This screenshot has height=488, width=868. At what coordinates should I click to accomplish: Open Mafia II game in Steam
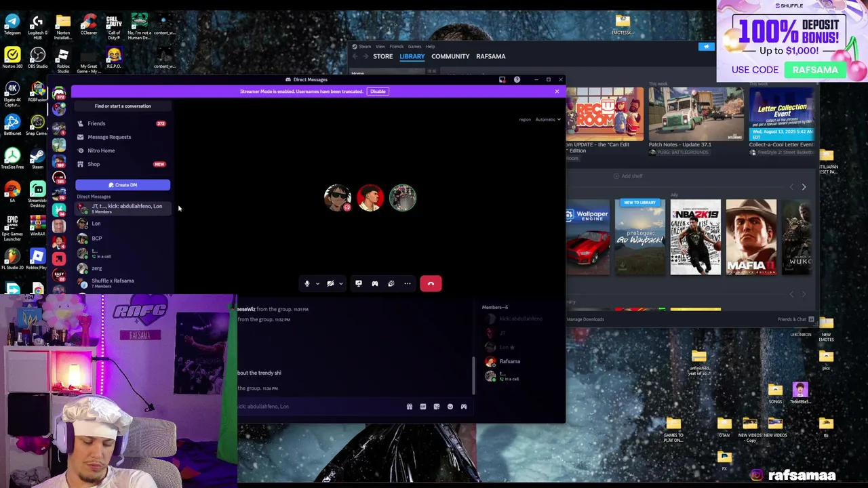751,237
